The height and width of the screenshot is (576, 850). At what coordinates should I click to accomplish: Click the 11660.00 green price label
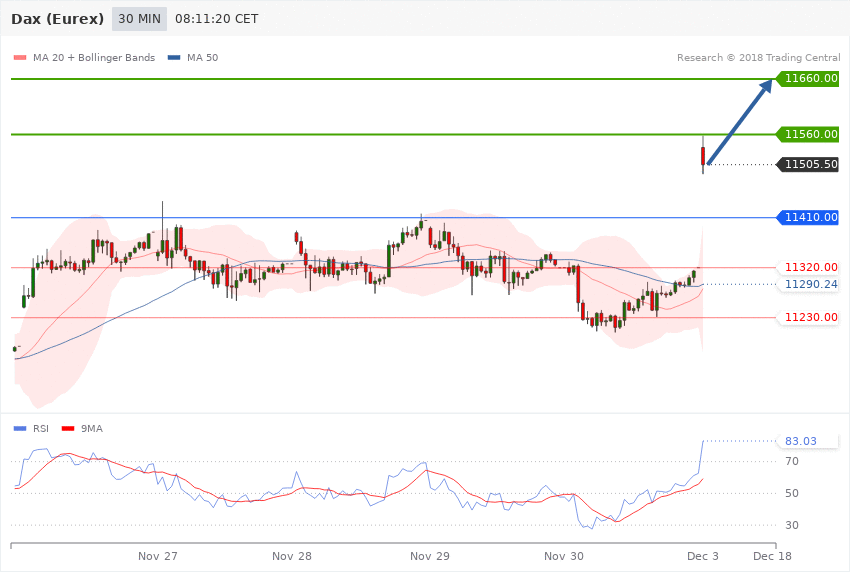(808, 79)
